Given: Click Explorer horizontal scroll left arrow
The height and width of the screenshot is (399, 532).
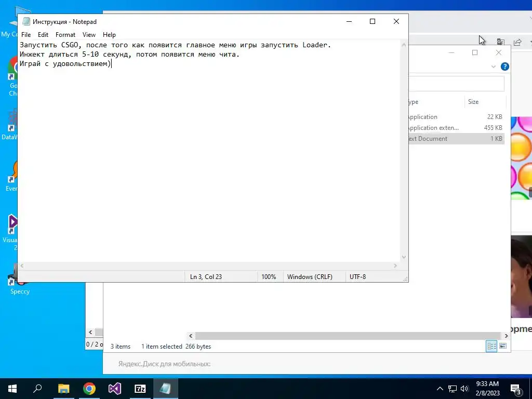Looking at the screenshot, I should (191, 336).
